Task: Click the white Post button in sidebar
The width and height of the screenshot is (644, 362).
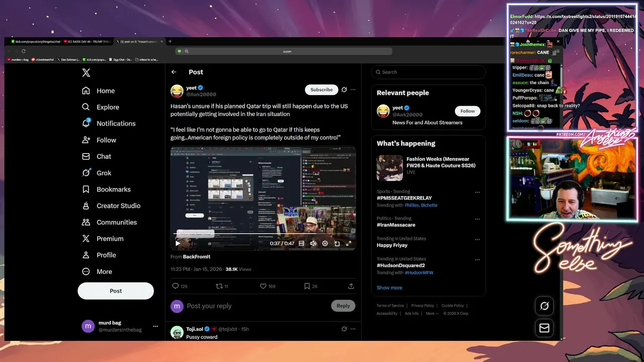Action: 116,291
